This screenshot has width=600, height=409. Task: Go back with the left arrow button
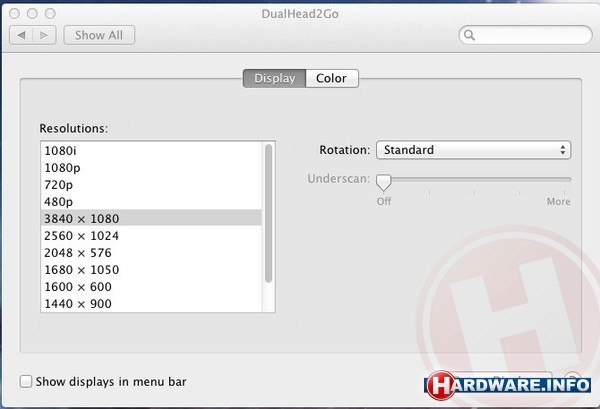21,35
